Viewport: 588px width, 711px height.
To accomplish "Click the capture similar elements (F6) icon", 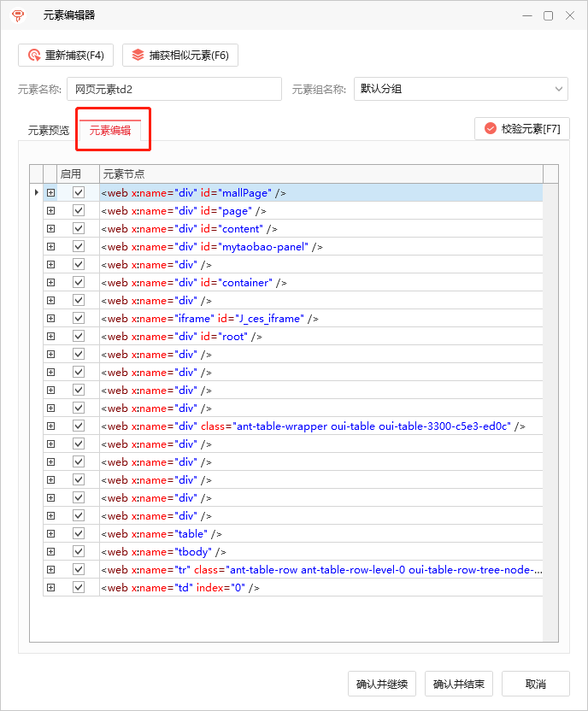I will pos(138,56).
